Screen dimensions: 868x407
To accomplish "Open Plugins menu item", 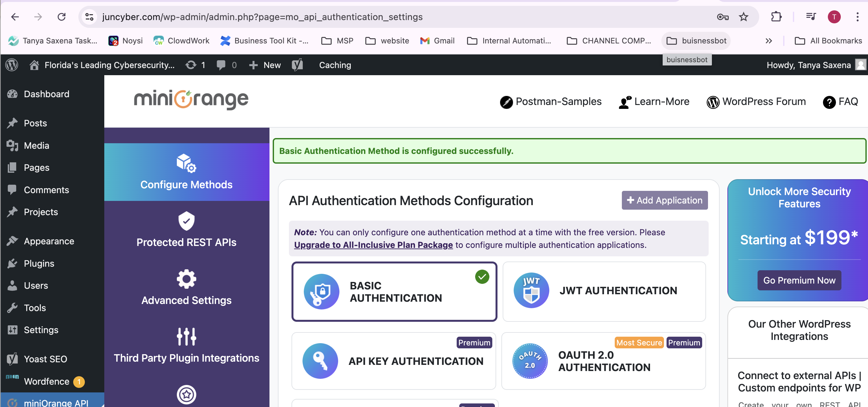I will click(x=39, y=263).
